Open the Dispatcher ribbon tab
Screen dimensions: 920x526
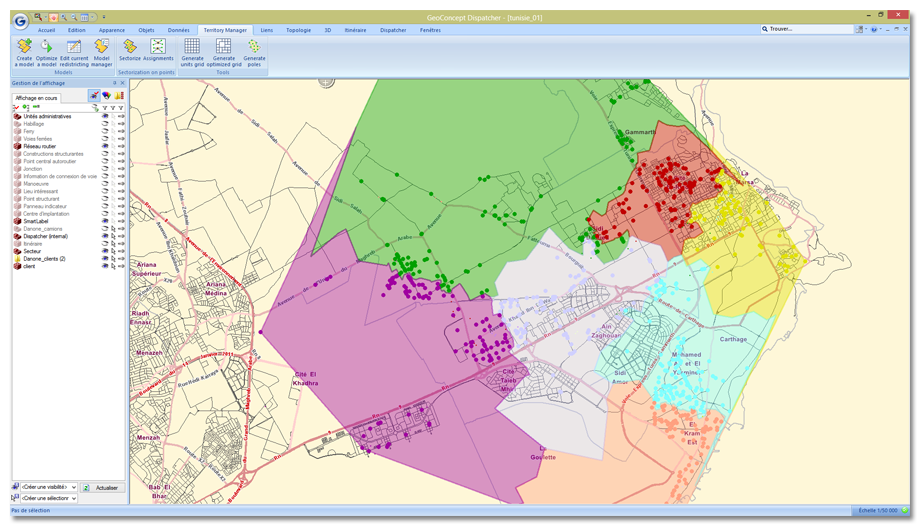tap(393, 31)
